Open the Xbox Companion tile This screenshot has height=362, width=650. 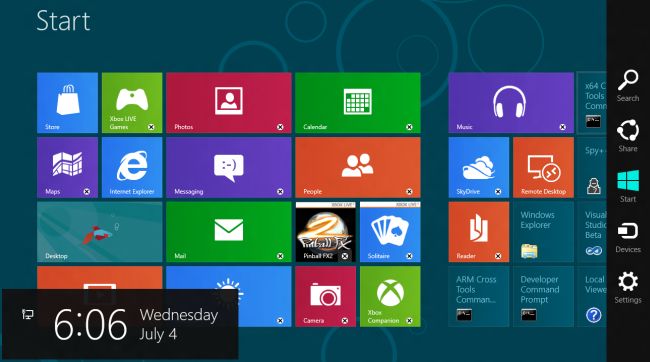coord(390,296)
